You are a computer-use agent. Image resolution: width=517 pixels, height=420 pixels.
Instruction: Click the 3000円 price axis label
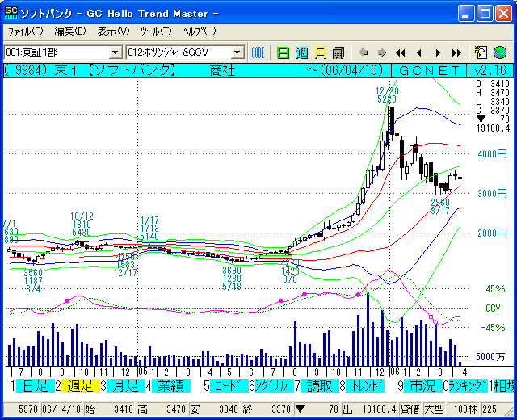click(492, 194)
